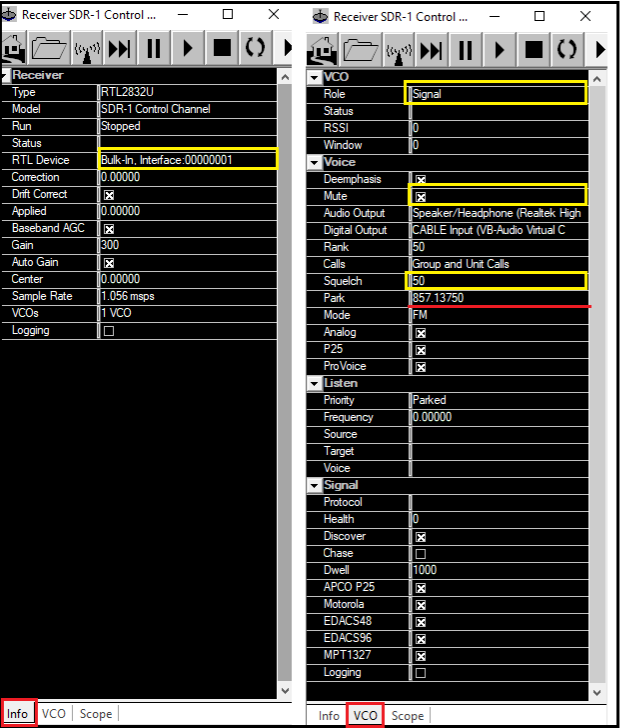Screen dimensions: 622x728
Task: Open the Info tab in right window
Action: (x=329, y=715)
